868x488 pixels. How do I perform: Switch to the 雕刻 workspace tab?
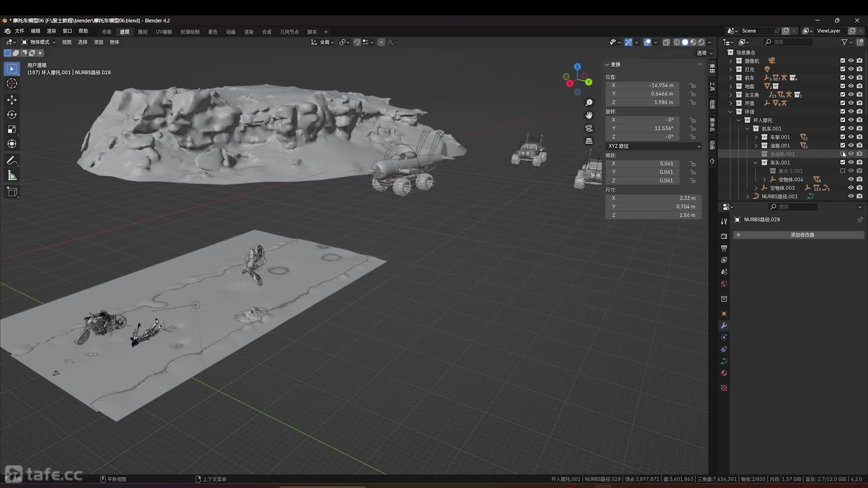tap(142, 32)
